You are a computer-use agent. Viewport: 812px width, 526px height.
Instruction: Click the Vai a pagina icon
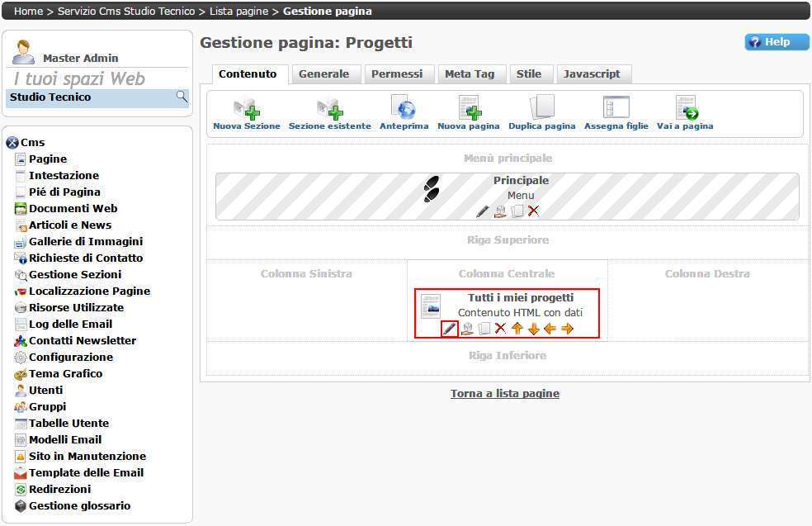click(685, 108)
